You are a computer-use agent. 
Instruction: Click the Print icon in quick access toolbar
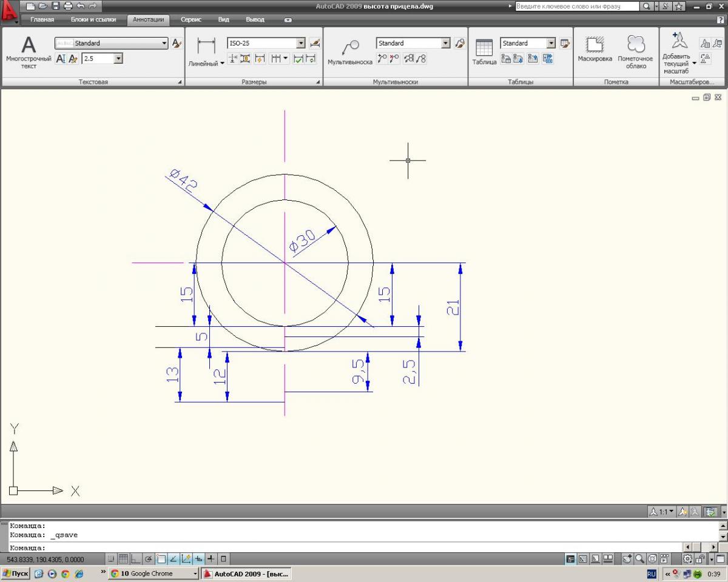coord(68,6)
